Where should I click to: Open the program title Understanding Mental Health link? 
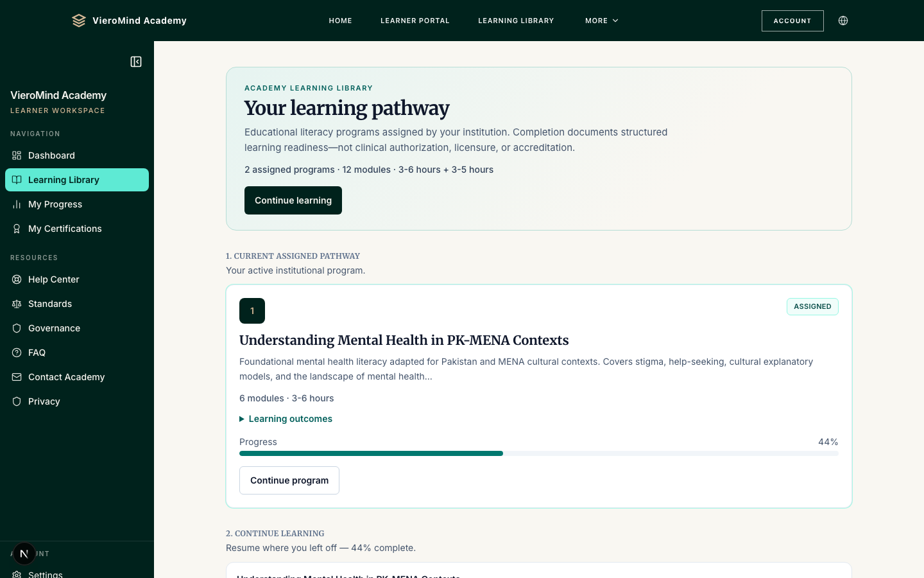[404, 340]
